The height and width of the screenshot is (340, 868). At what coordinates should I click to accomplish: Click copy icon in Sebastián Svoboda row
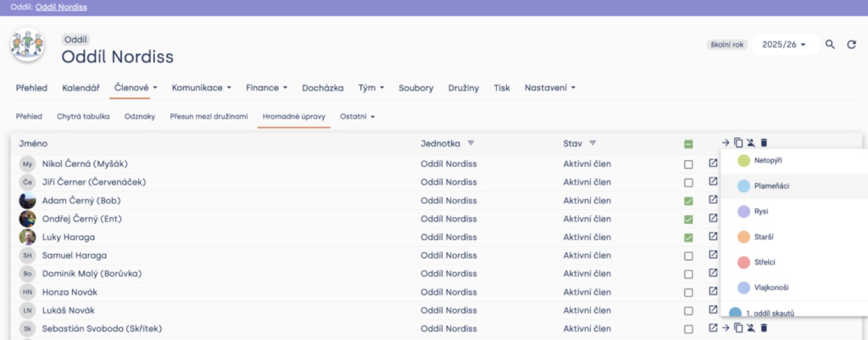pyautogui.click(x=738, y=328)
